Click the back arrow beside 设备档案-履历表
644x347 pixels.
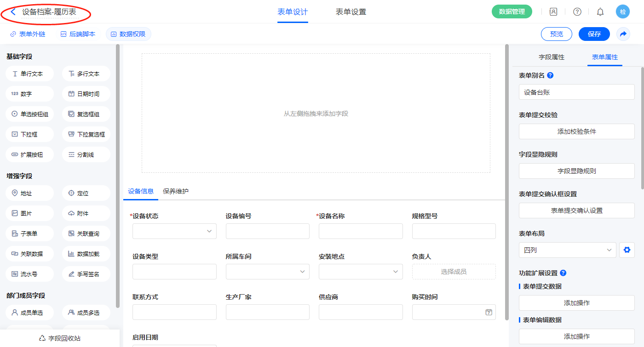point(13,12)
